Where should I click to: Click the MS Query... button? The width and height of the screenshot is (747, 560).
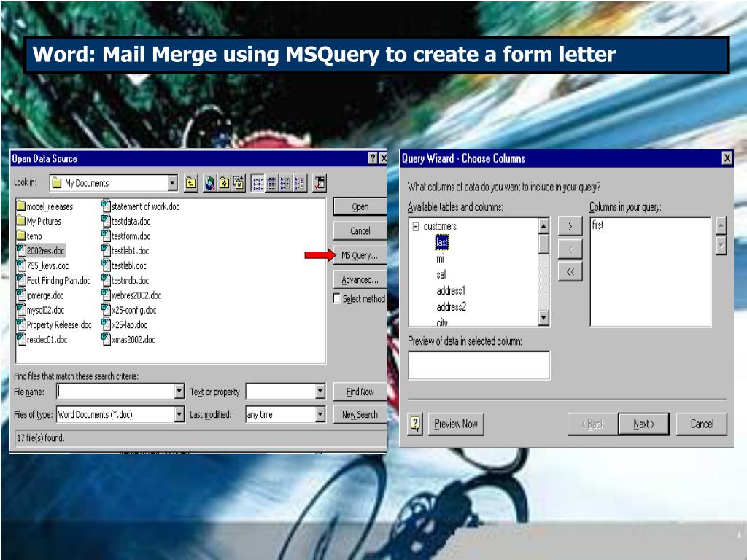click(360, 256)
